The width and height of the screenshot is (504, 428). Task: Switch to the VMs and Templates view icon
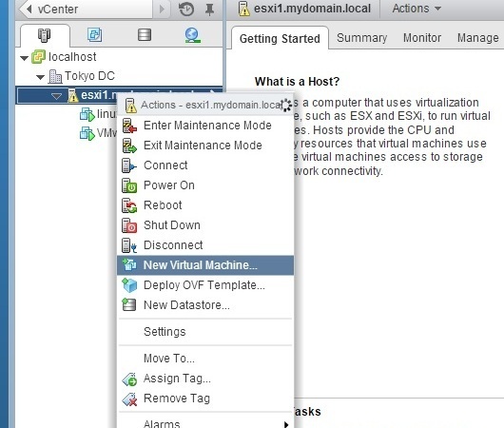(x=94, y=35)
